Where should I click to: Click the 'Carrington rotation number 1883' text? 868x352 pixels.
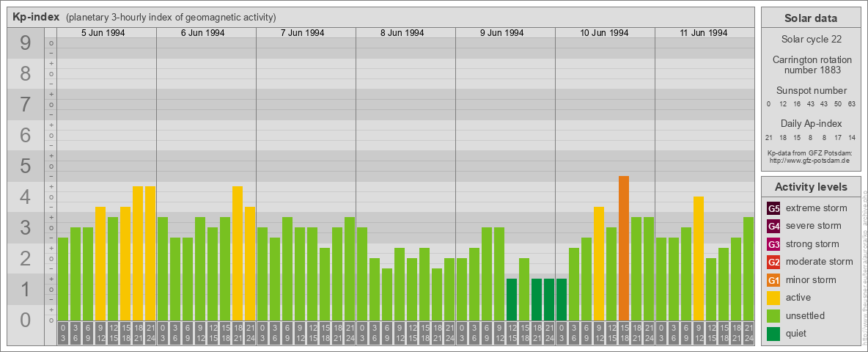click(812, 65)
